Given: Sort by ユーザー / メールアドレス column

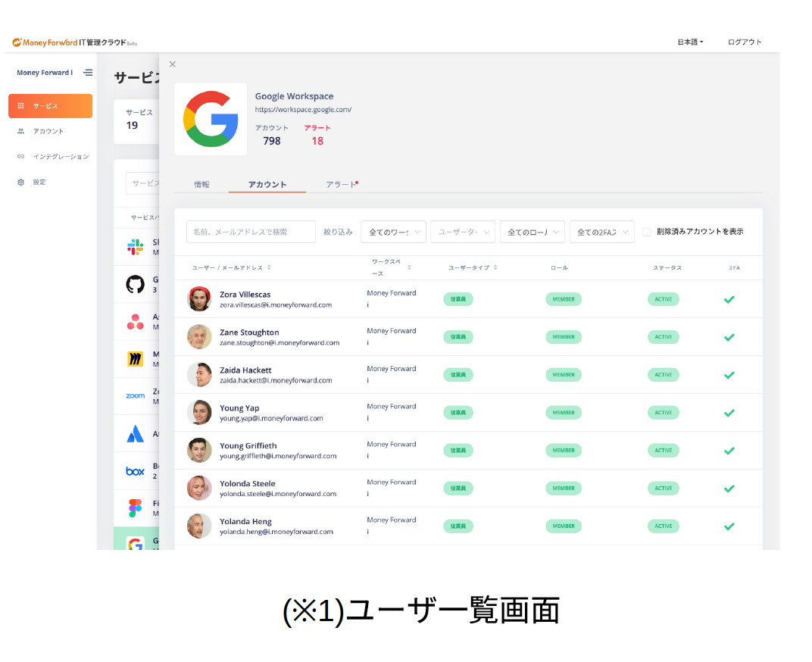Looking at the screenshot, I should [231, 268].
